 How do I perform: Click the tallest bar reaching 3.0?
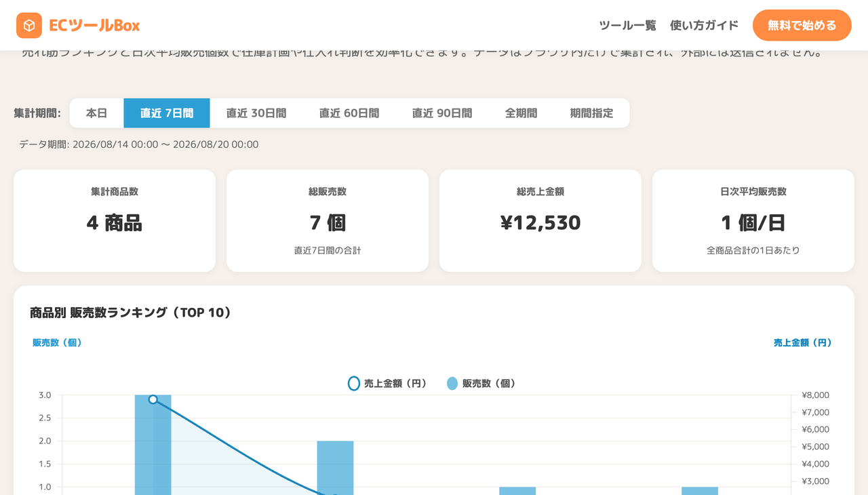click(153, 445)
